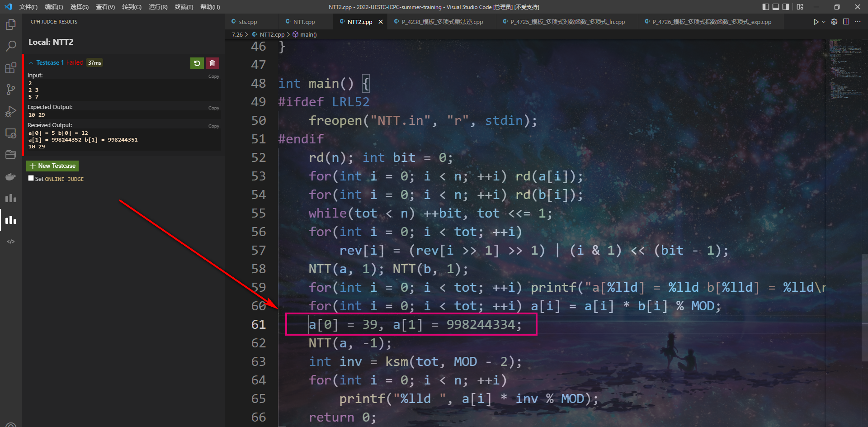This screenshot has width=868, height=427.
Task: Rerun Testcase 1 with green button
Action: (x=197, y=63)
